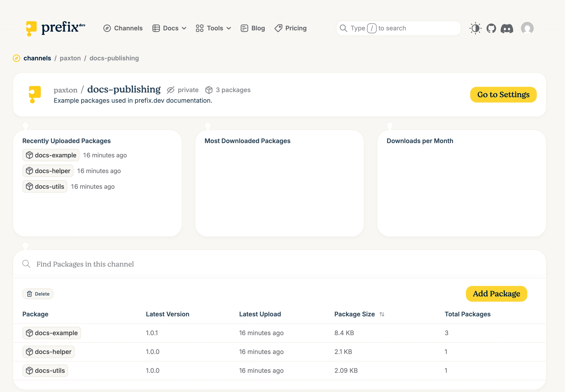Sort by Latest Upload column header
This screenshot has width=565, height=392.
260,314
